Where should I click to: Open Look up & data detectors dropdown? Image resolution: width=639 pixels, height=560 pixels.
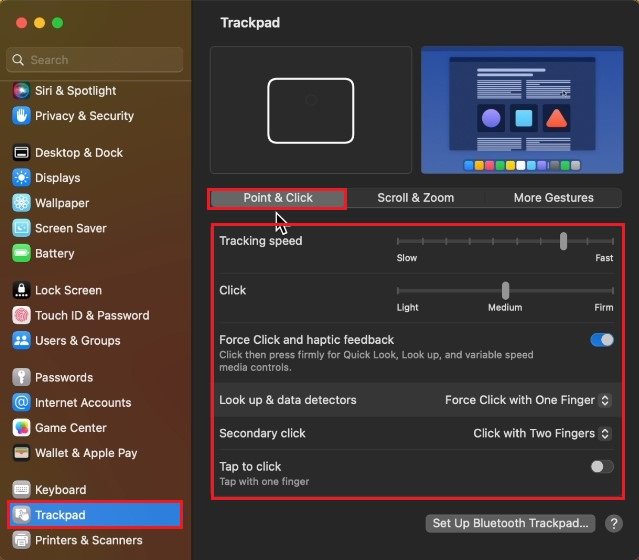527,400
